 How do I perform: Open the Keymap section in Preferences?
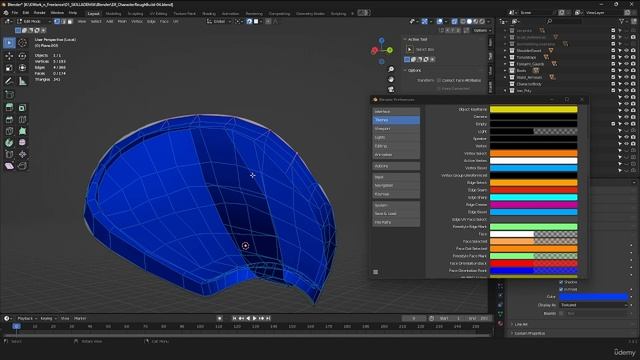click(x=396, y=194)
